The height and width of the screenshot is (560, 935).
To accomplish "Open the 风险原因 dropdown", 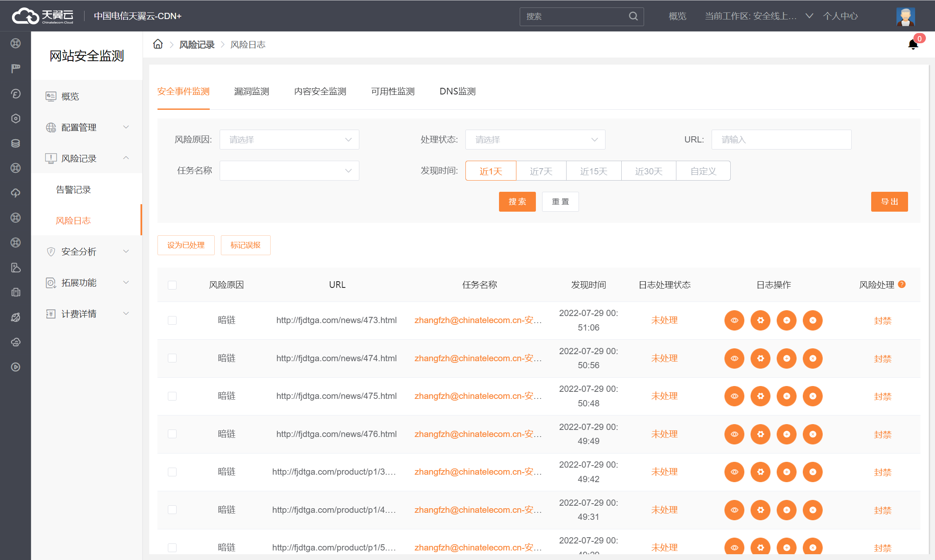I will tap(289, 140).
